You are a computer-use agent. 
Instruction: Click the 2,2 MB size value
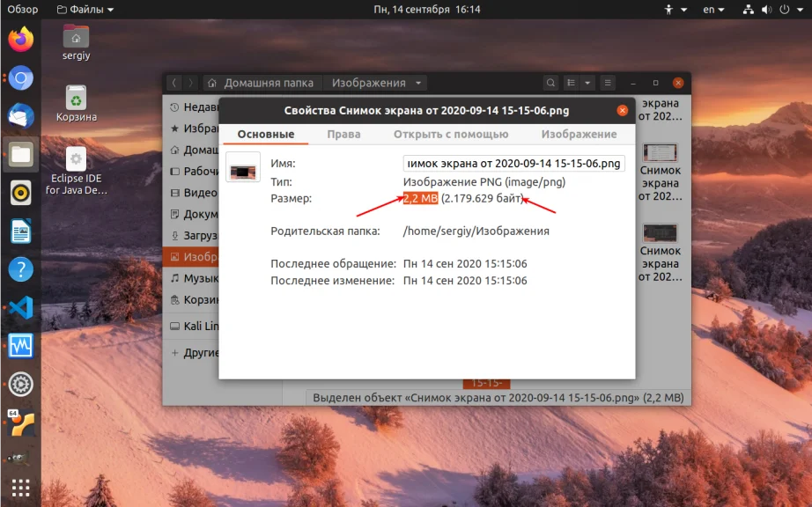click(x=420, y=198)
